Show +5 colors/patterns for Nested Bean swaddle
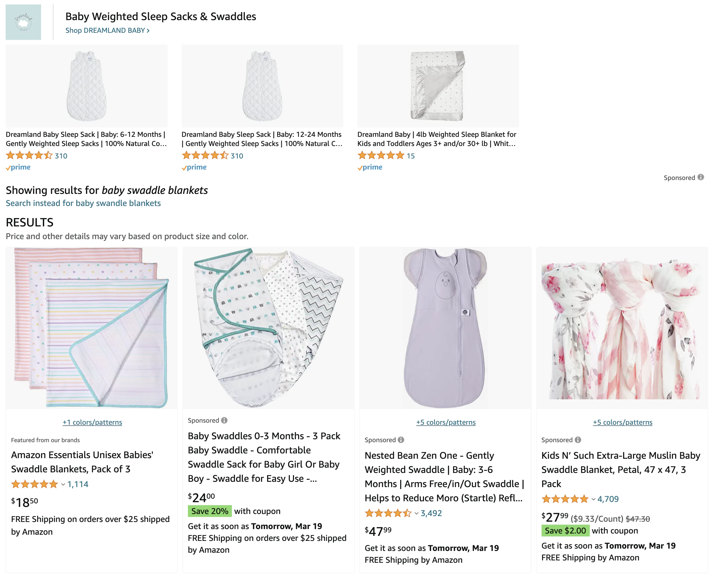Viewport: 728px width, 574px height. (446, 422)
